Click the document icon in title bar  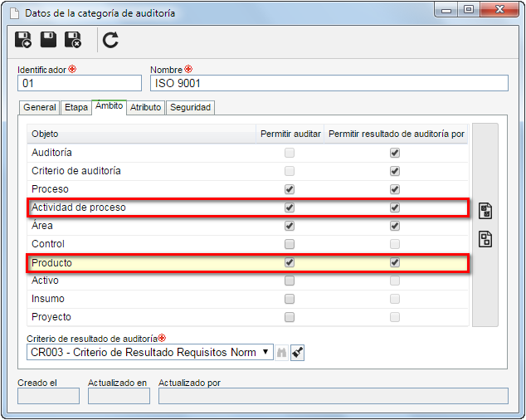pyautogui.click(x=14, y=13)
